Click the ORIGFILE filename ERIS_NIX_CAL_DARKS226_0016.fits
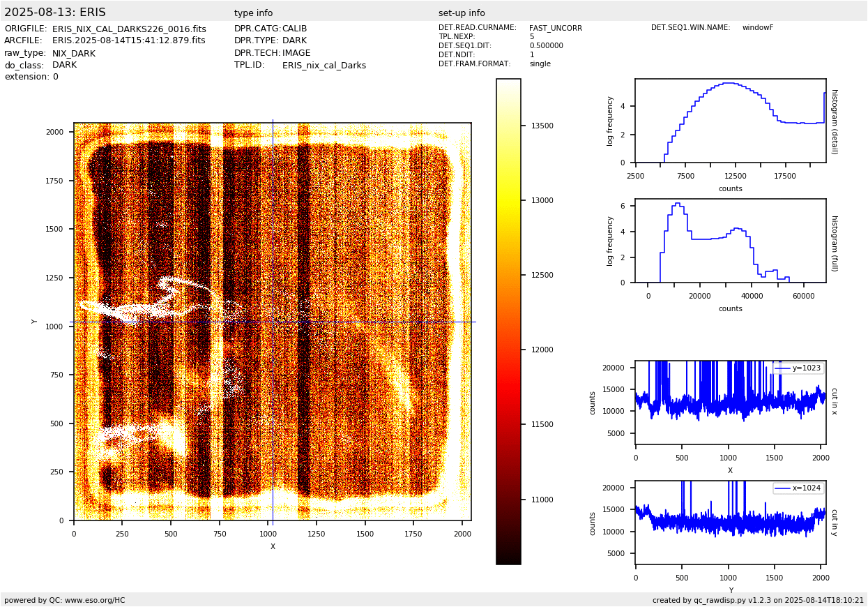 129,29
